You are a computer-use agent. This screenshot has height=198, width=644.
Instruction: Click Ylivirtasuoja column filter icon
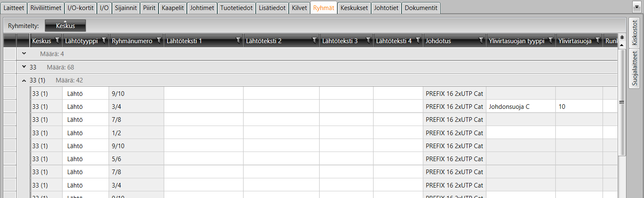(598, 41)
